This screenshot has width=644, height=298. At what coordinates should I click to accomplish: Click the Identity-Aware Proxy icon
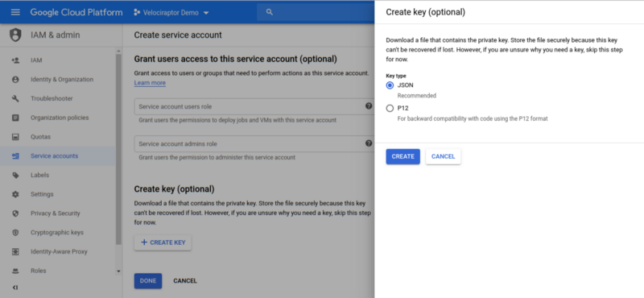(x=15, y=251)
